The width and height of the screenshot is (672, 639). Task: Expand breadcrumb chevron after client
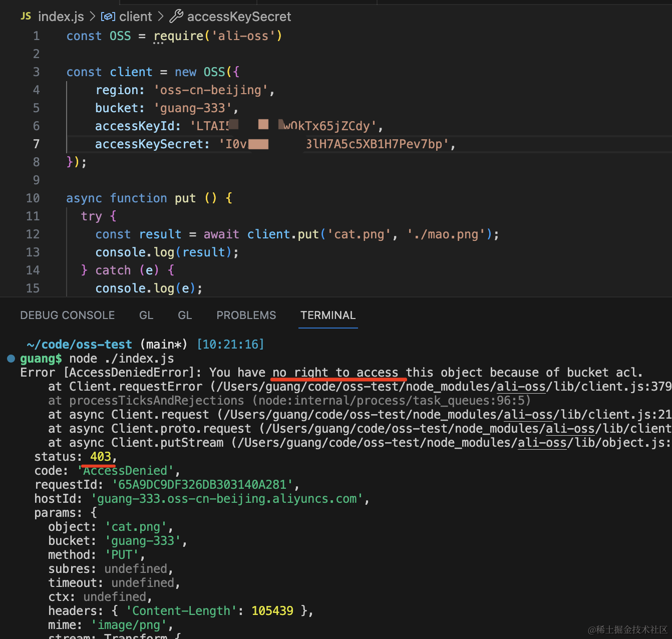click(161, 17)
